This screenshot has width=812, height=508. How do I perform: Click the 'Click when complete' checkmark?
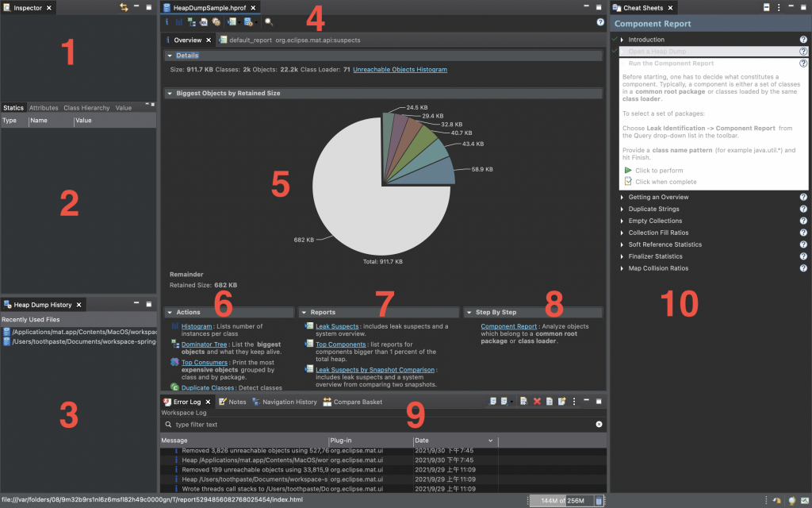(x=628, y=182)
